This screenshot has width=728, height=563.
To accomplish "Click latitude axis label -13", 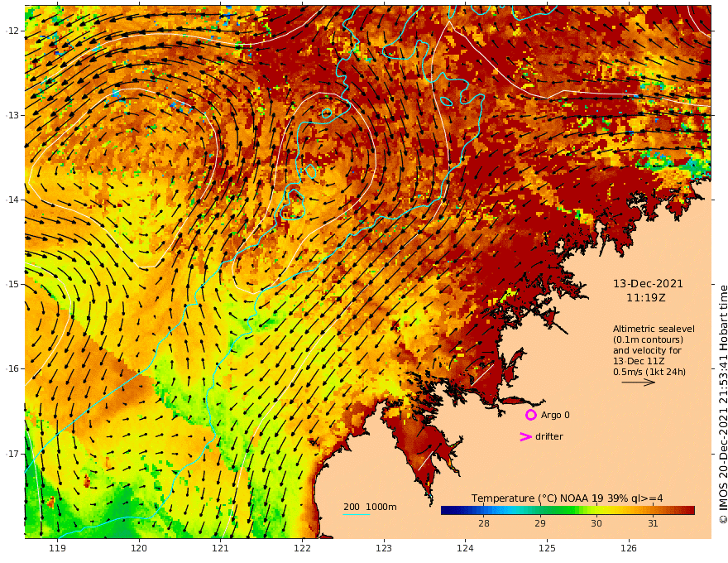I will point(12,115).
